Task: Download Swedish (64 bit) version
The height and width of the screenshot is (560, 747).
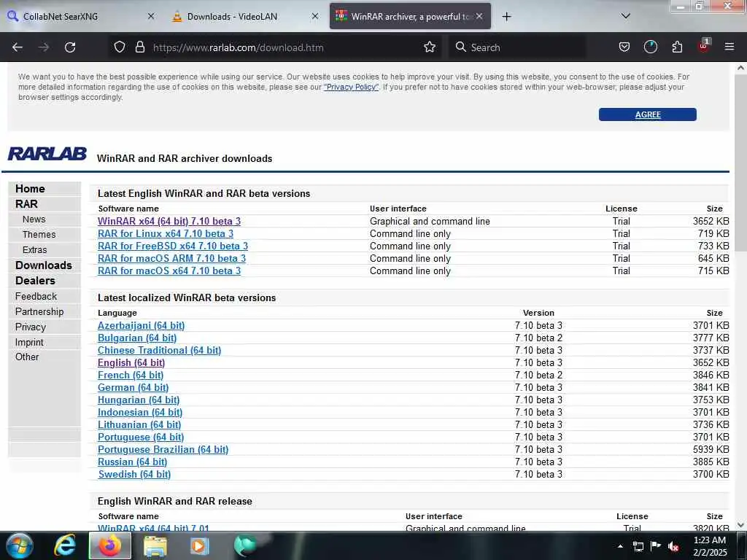Action: pos(134,474)
